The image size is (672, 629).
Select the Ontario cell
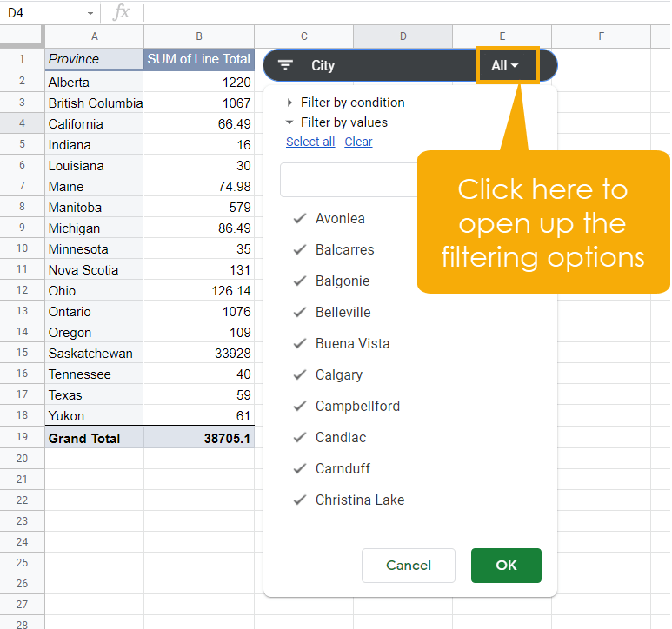tap(94, 311)
